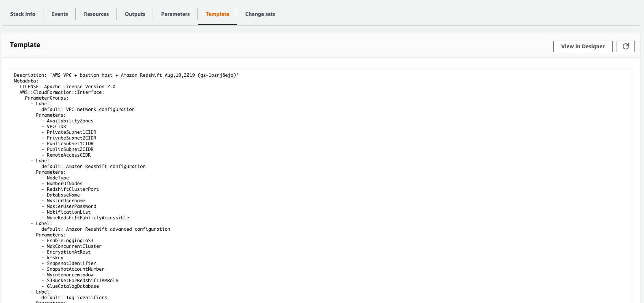Open View in Designer
This screenshot has width=644, height=303.
(583, 46)
